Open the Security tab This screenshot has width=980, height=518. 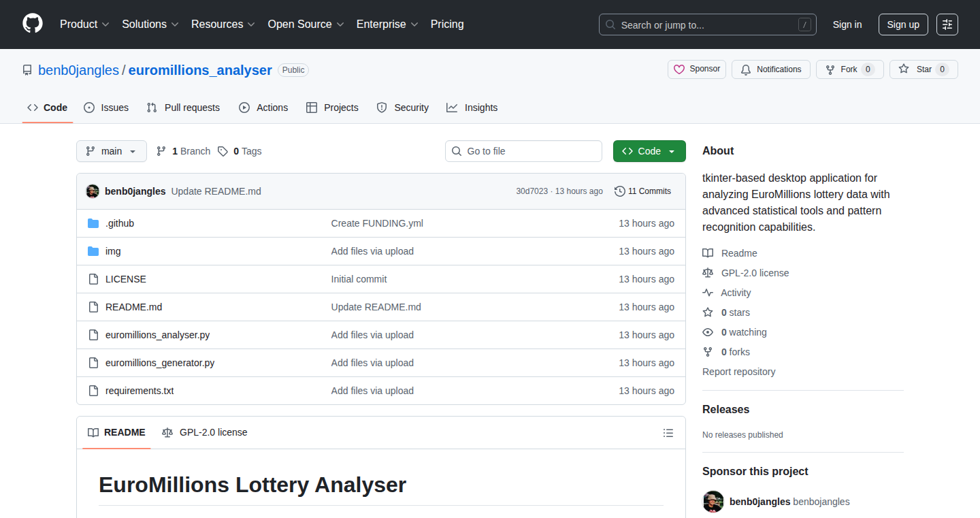click(402, 108)
